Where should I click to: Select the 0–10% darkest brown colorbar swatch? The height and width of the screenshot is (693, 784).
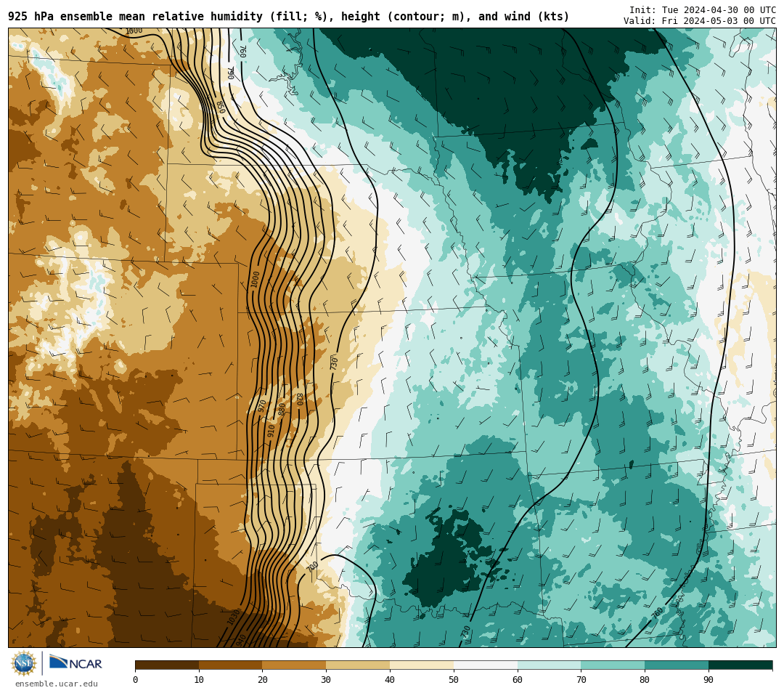coord(167,665)
